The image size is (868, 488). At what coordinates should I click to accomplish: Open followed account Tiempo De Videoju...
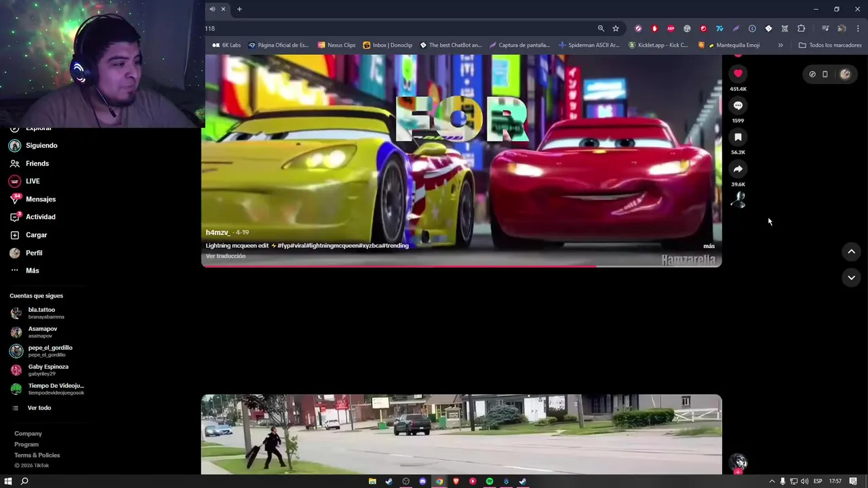click(47, 389)
